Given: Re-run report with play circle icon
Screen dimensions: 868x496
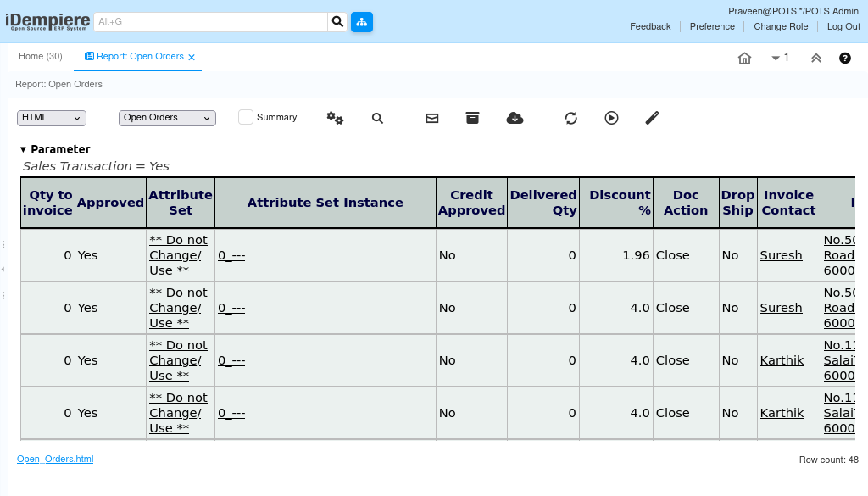Looking at the screenshot, I should click(611, 118).
